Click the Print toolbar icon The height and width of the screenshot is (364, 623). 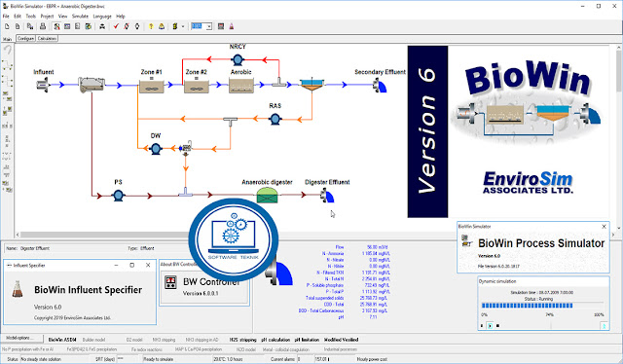tap(43, 26)
